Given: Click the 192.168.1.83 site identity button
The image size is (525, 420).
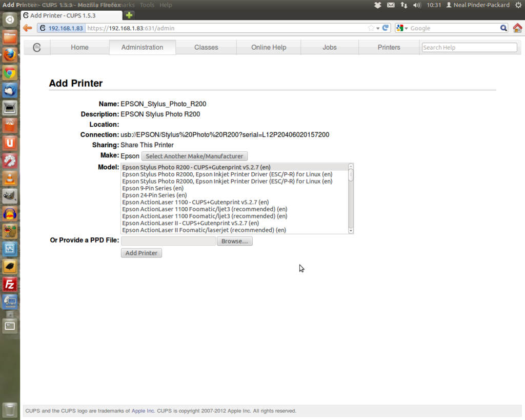Looking at the screenshot, I should pyautogui.click(x=62, y=28).
